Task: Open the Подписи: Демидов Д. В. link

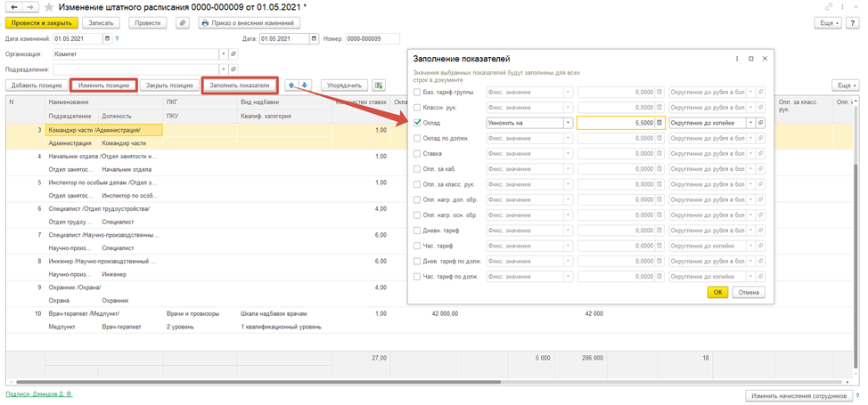Action: (38, 394)
